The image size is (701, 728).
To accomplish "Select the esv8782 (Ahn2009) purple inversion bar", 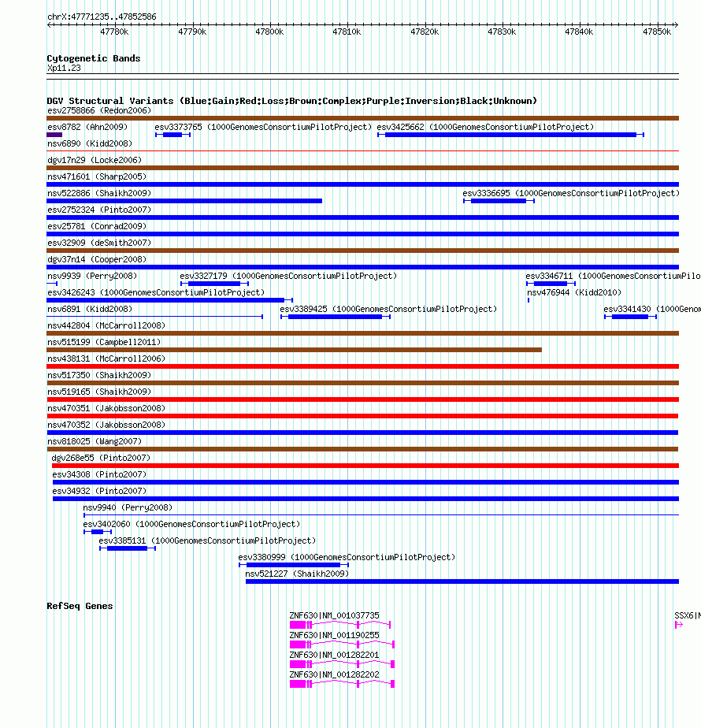I will pos(54,135).
